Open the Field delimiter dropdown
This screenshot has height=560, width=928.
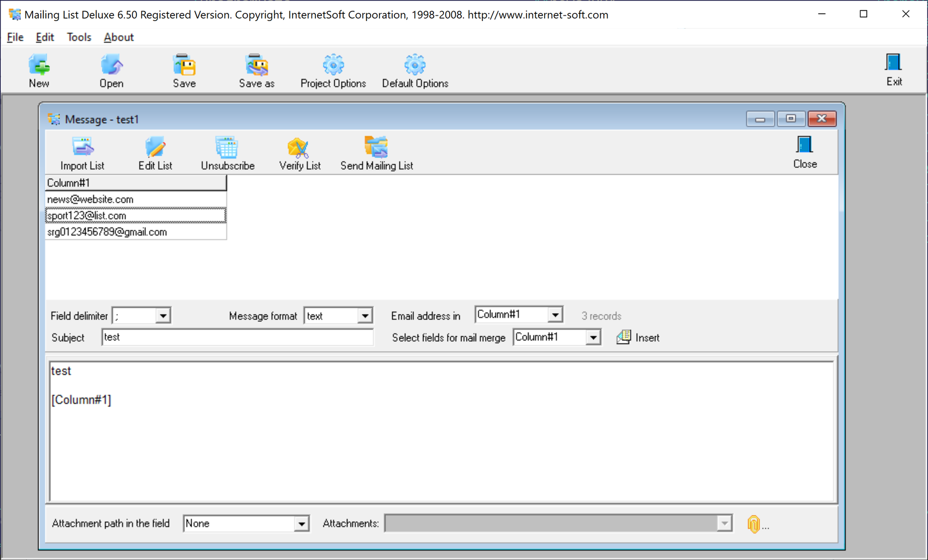point(164,315)
